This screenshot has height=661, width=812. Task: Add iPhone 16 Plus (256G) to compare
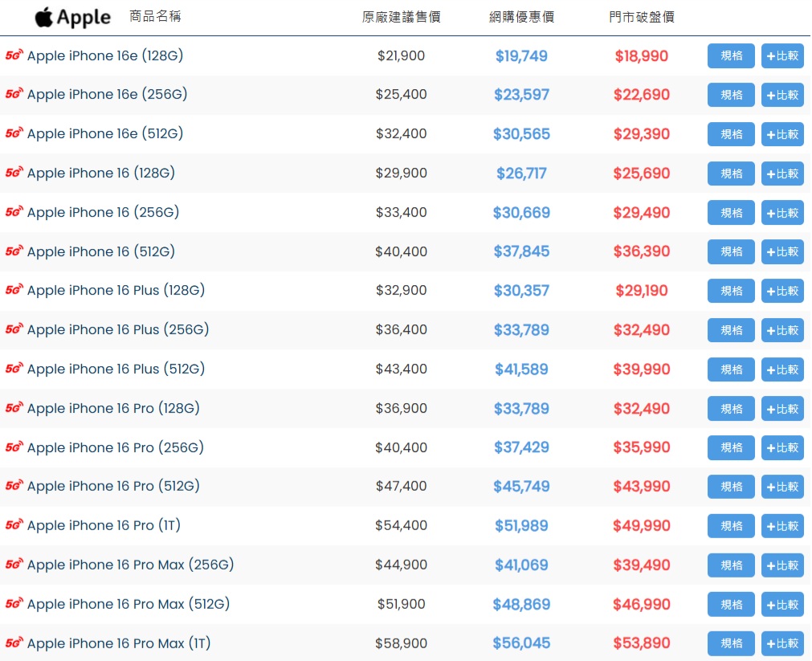coord(782,331)
